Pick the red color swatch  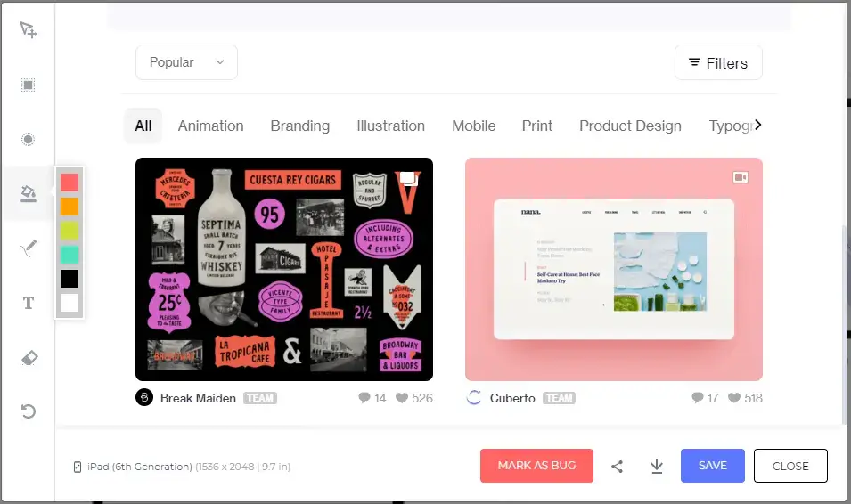coord(70,183)
